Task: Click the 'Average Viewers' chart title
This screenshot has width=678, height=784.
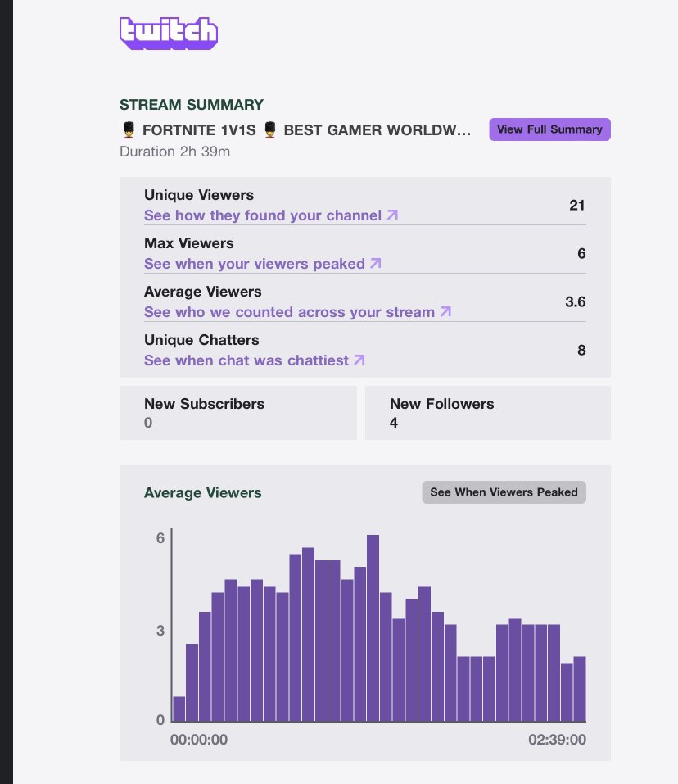Action: tap(203, 492)
